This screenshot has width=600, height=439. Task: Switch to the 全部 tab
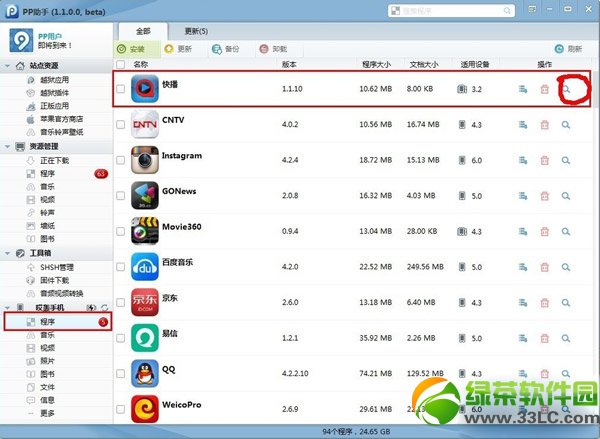click(143, 31)
